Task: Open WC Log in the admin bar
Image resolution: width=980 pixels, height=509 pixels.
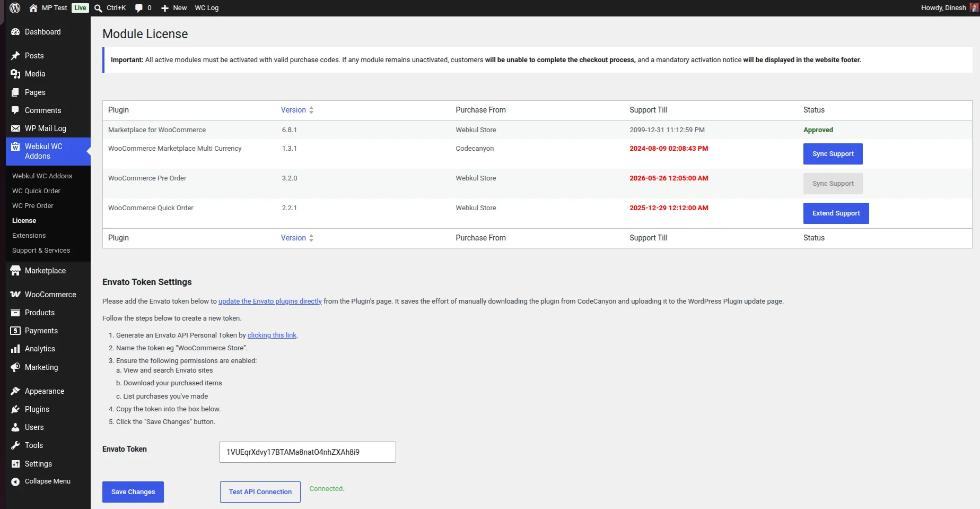Action: click(207, 8)
